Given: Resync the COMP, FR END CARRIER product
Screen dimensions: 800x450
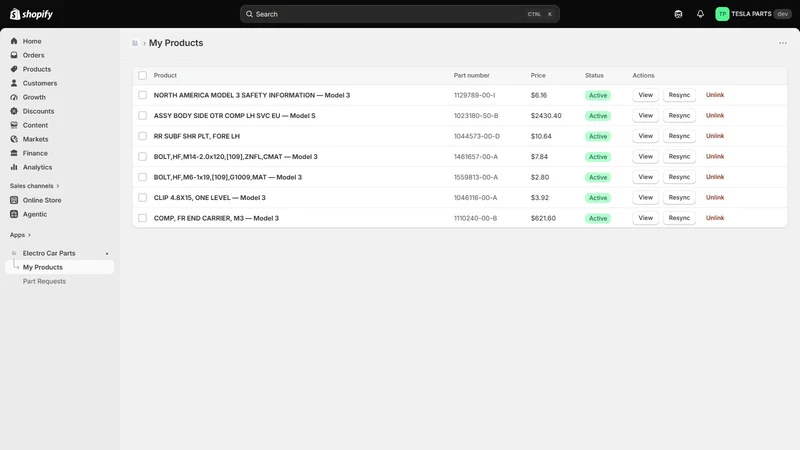Looking at the screenshot, I should tap(679, 218).
